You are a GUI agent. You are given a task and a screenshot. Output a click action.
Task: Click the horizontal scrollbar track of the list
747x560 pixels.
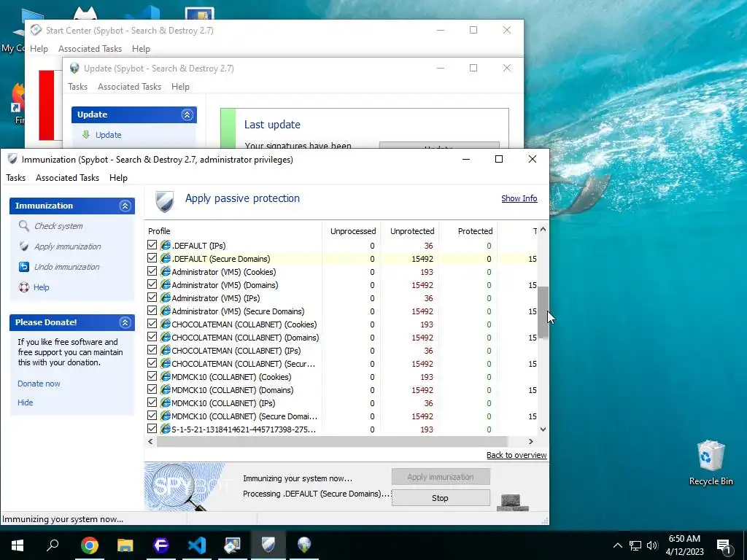341,441
